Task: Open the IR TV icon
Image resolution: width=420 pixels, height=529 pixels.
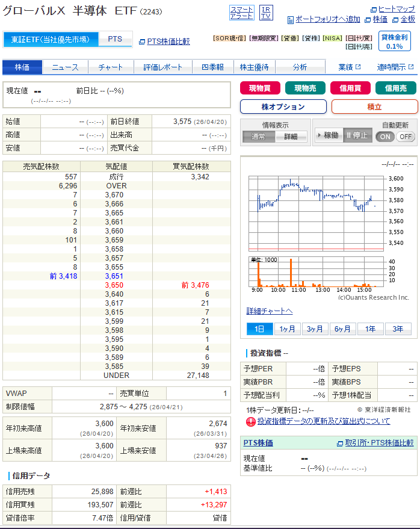Action: pyautogui.click(x=265, y=13)
